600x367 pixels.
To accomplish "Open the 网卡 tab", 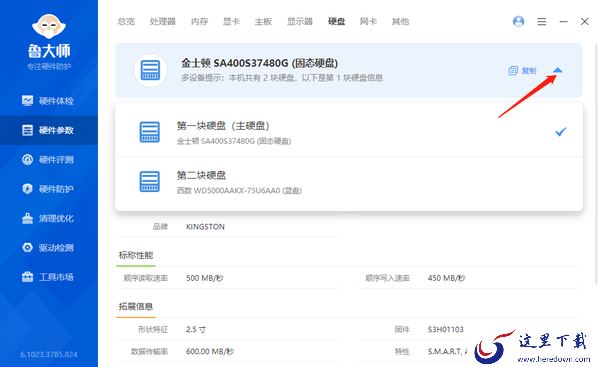I will click(x=368, y=21).
